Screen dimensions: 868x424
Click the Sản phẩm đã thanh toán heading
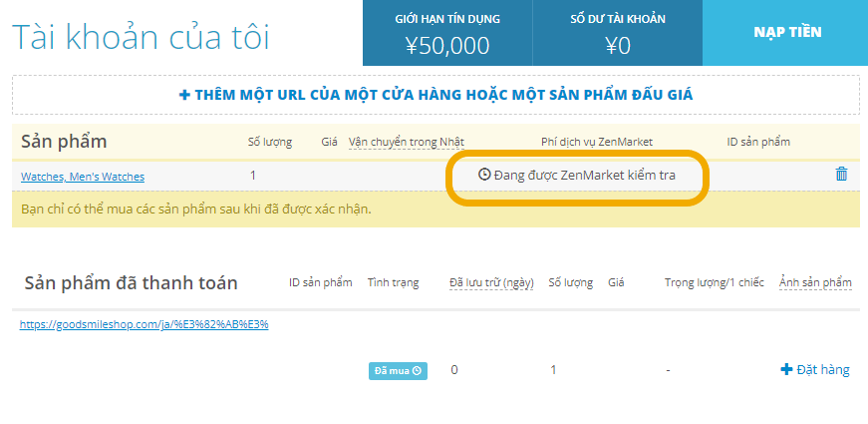coord(131,283)
